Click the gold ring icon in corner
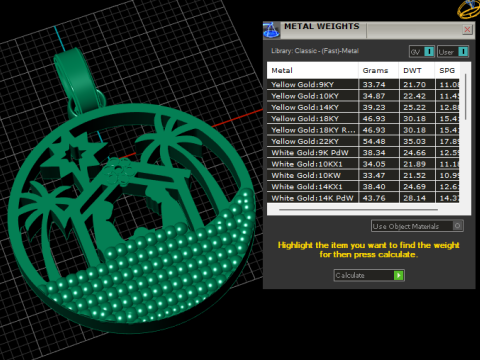The width and height of the screenshot is (480, 360). [x=469, y=9]
